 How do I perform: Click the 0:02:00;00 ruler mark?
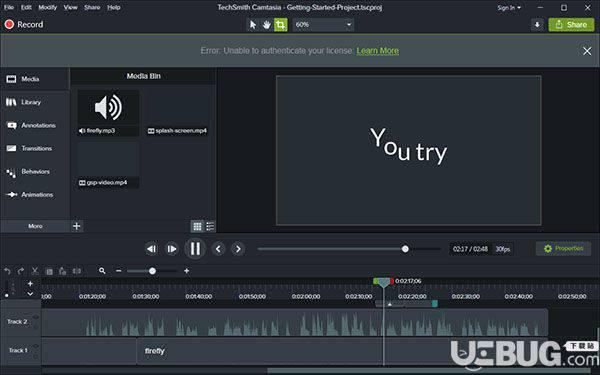(306, 297)
